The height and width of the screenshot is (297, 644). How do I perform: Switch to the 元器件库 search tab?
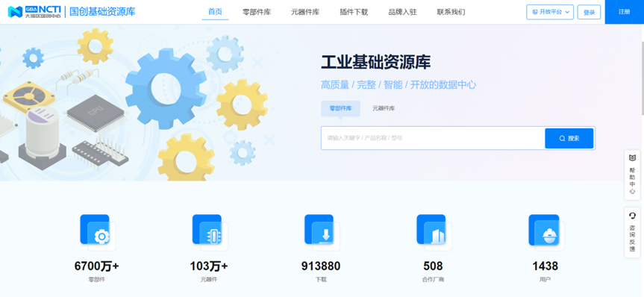click(384, 108)
